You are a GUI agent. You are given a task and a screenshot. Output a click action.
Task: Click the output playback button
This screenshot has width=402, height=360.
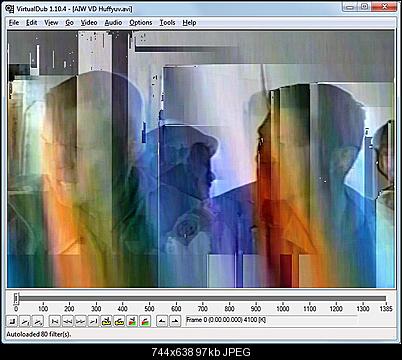(x=38, y=321)
